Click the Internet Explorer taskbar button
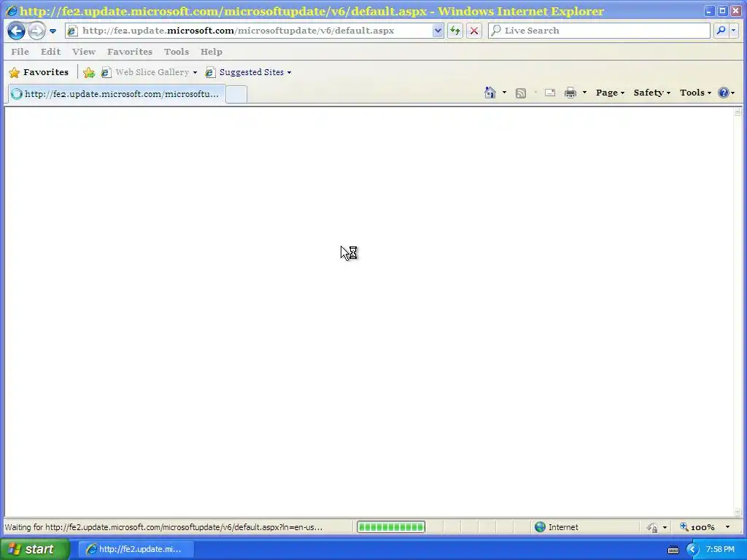This screenshot has width=747, height=560. point(136,549)
